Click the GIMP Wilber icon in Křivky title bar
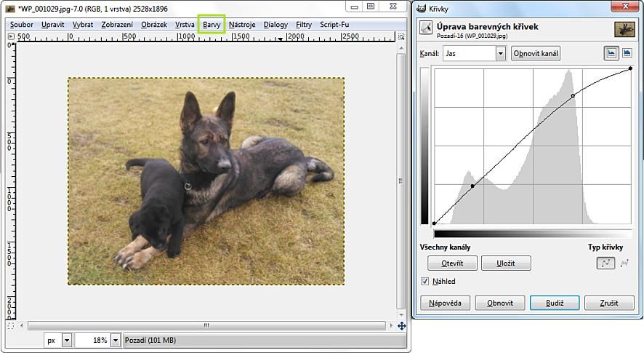 click(x=421, y=7)
